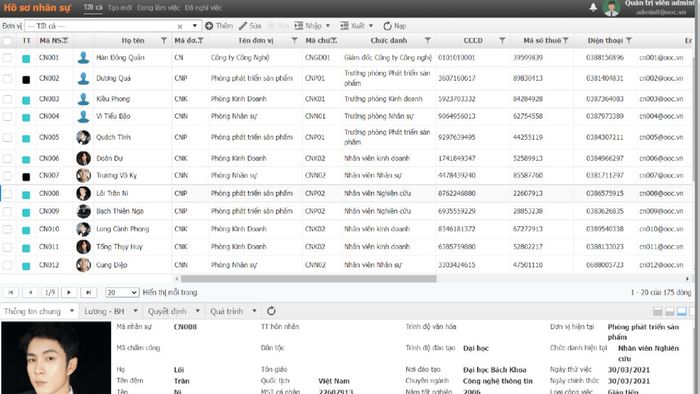The width and height of the screenshot is (700, 394).
Task: Click the Hồ sơ nhân sự title
Action: pyautogui.click(x=37, y=8)
